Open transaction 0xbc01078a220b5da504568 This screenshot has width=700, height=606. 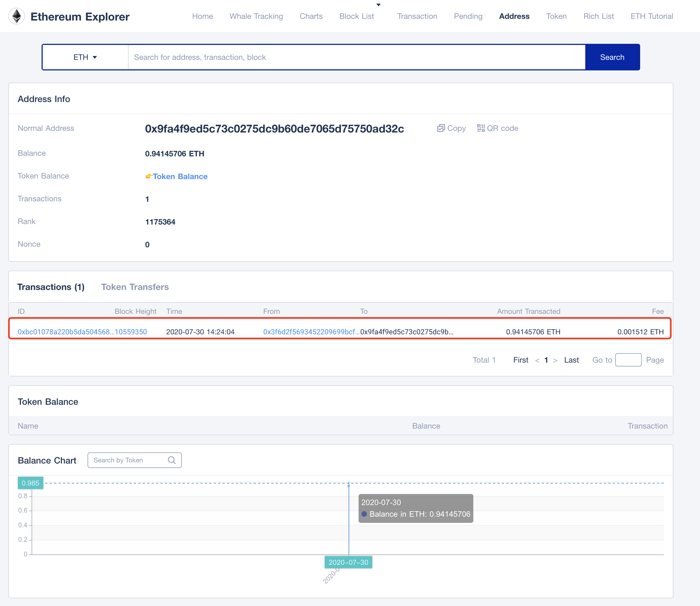66,332
